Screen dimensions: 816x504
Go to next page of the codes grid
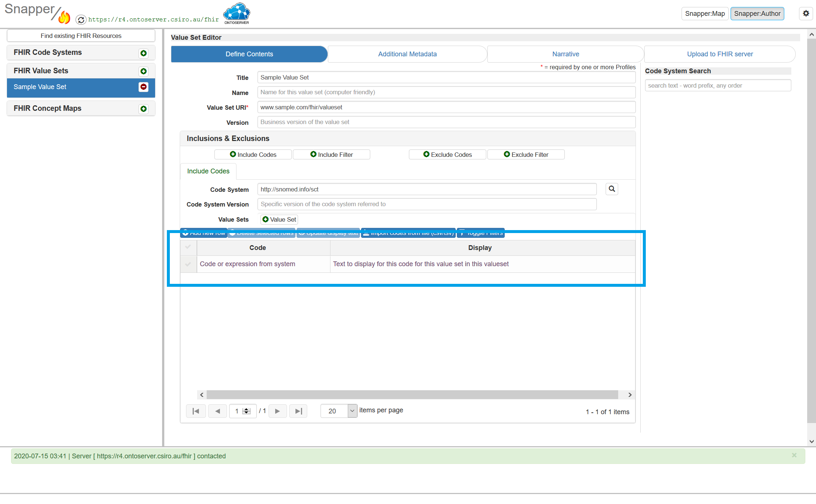277,411
